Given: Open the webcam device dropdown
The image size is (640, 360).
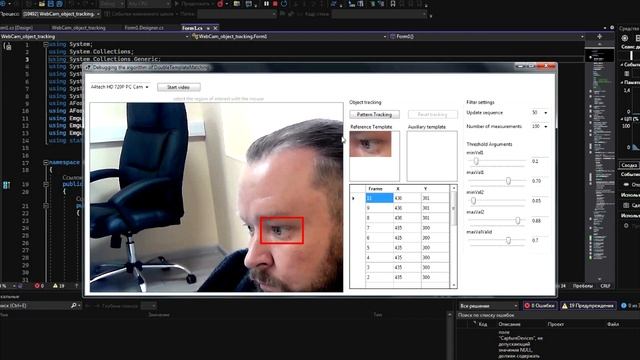Looking at the screenshot, I should pyautogui.click(x=120, y=87).
